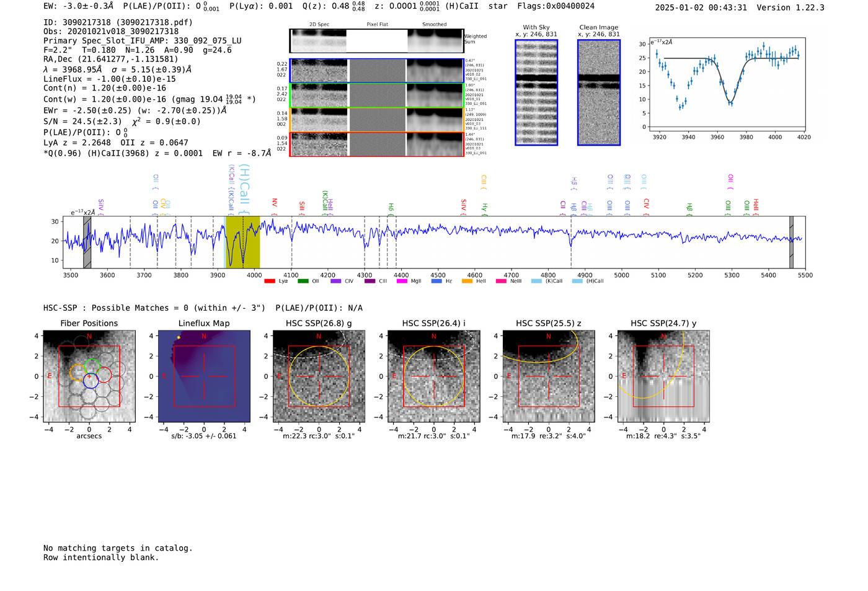Click the No matching targets in catalog text
This screenshot has width=868, height=591.
(x=118, y=548)
